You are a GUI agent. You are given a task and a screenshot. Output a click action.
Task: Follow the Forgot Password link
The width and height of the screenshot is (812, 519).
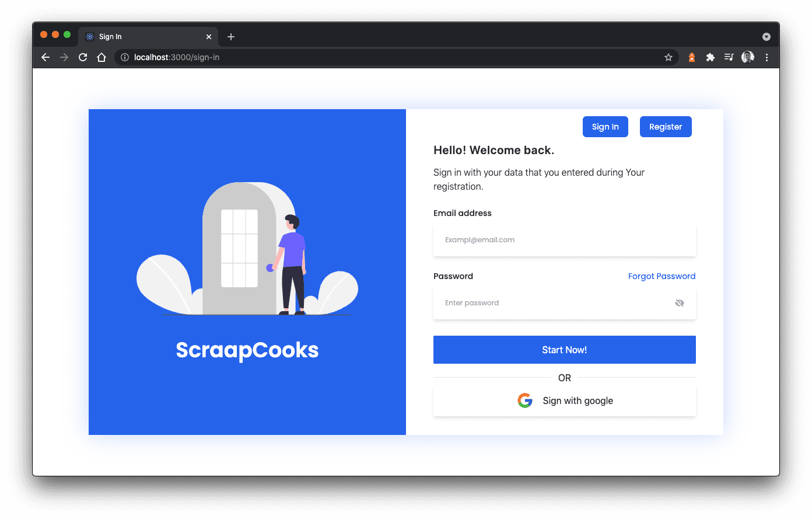(661, 276)
